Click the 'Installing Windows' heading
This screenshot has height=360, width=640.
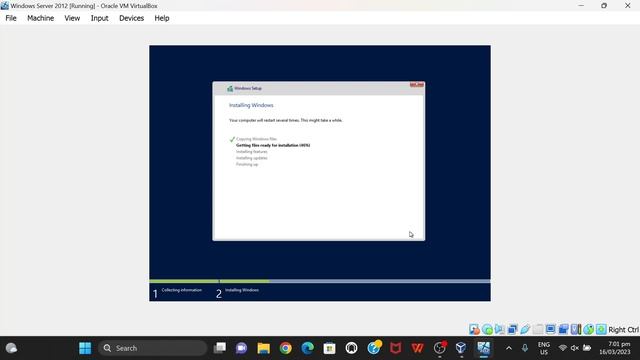tap(251, 105)
